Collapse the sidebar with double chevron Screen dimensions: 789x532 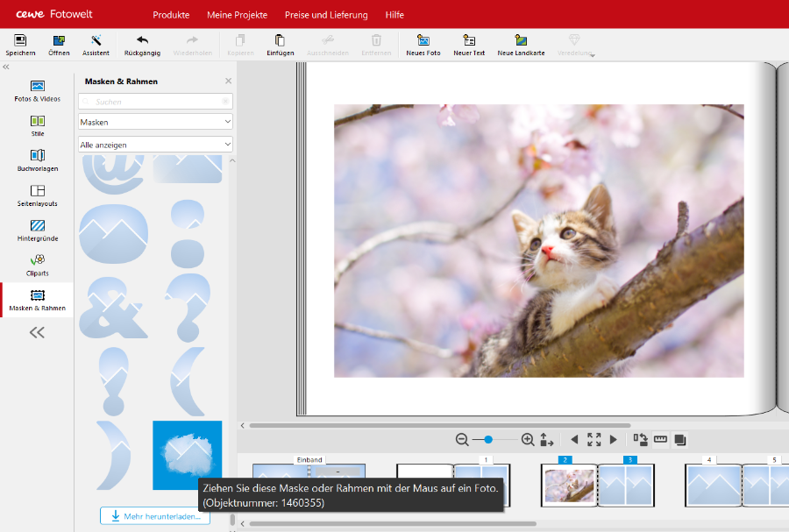[x=37, y=332]
